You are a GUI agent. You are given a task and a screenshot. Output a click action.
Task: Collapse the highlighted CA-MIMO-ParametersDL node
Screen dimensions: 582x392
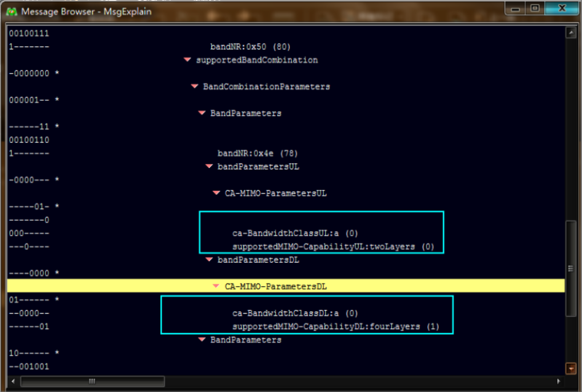pos(216,286)
